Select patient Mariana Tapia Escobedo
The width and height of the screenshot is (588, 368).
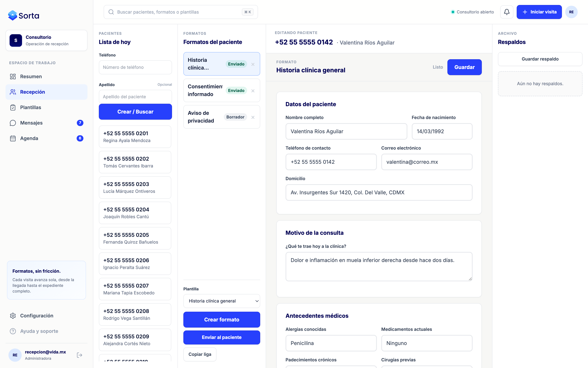pos(135,289)
